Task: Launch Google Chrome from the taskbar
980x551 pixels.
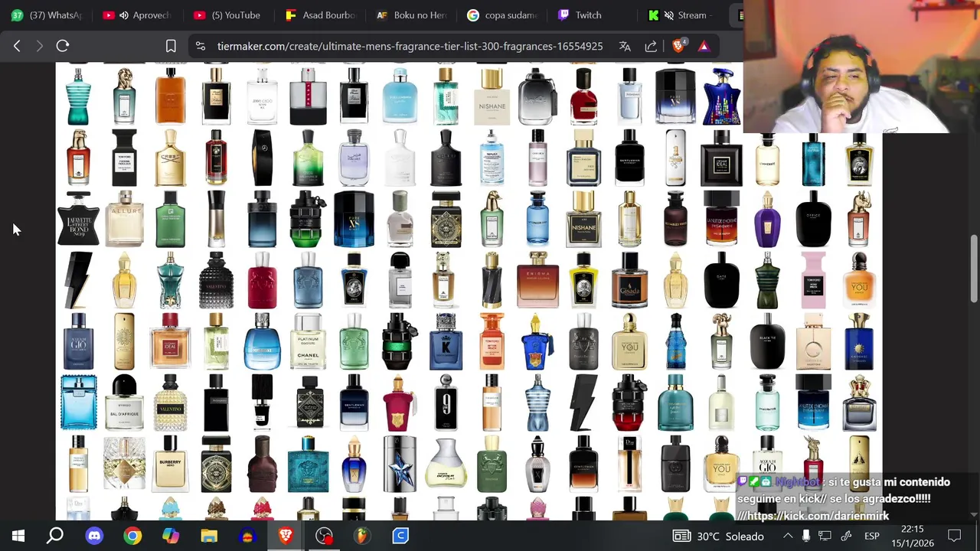Action: (x=132, y=536)
